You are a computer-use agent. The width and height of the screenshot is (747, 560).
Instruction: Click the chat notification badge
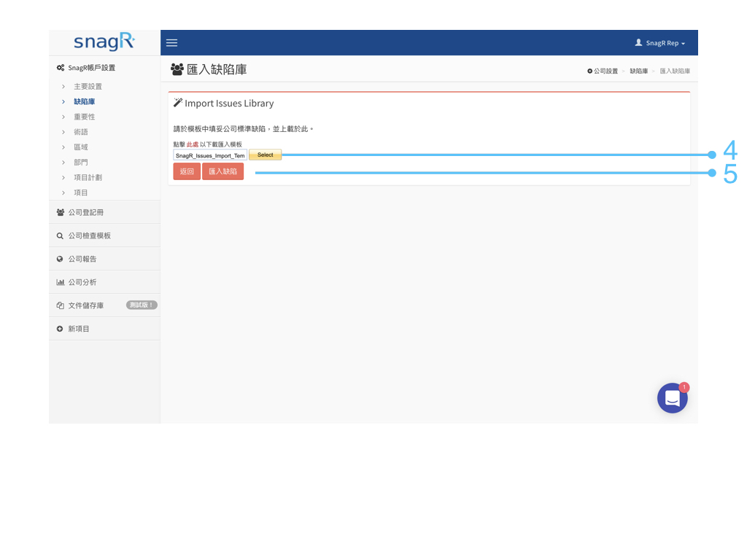[x=684, y=387]
